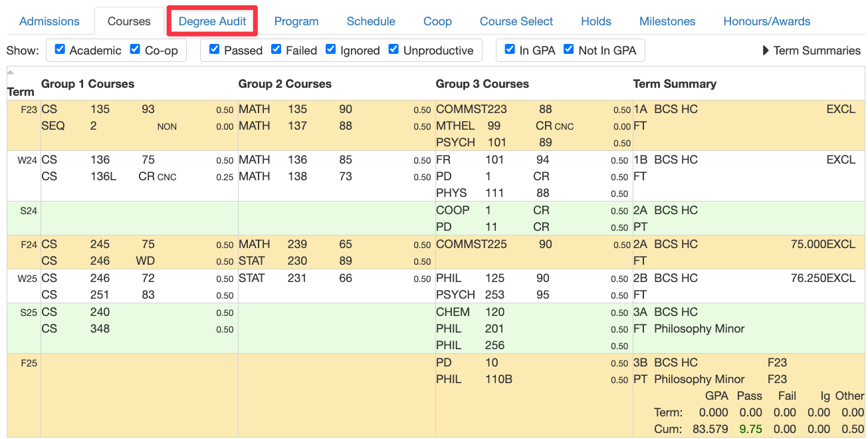Open the Honours/Awards tab

766,21
